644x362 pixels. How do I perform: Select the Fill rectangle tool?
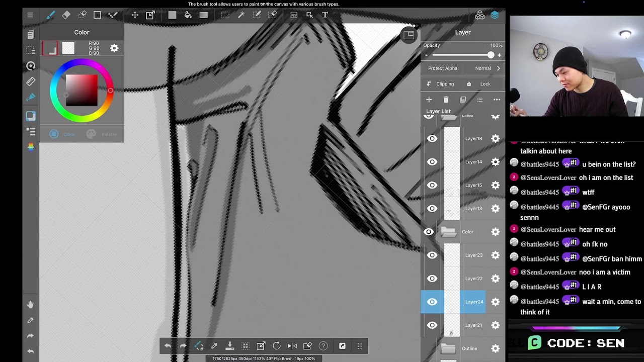[172, 15]
